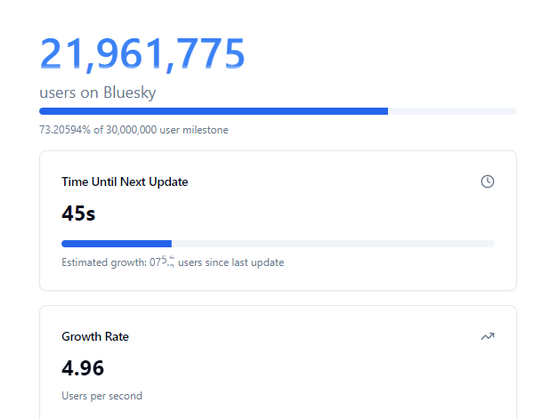Click the 'Time Until Next Update' heading
Image resolution: width=550 pixels, height=419 pixels.
[125, 182]
